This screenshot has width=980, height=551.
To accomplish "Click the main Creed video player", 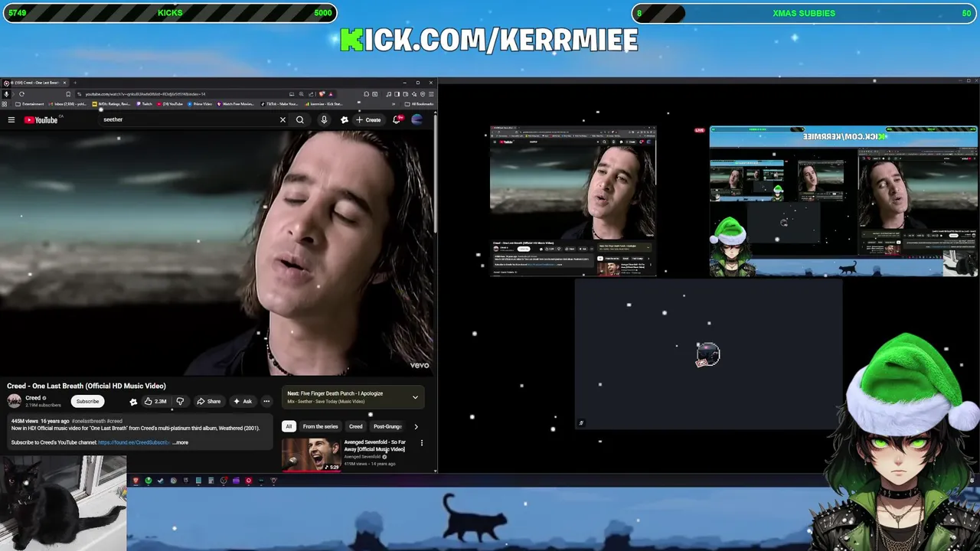I will [x=217, y=253].
